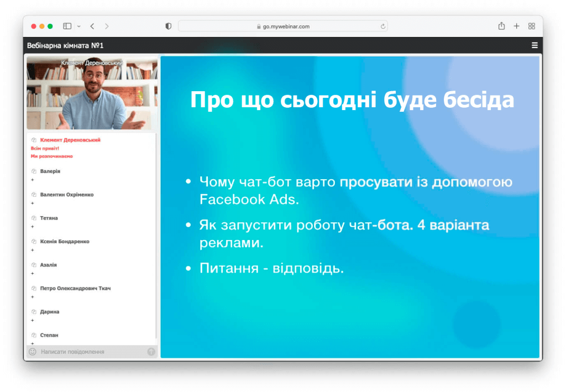Toggle the Safari sidebar
This screenshot has width=566, height=392.
click(67, 26)
